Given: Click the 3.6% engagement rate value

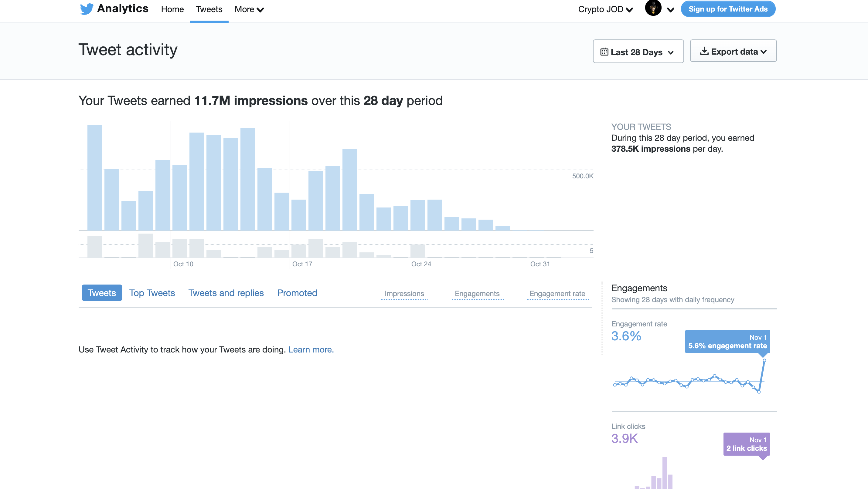Looking at the screenshot, I should pos(626,336).
